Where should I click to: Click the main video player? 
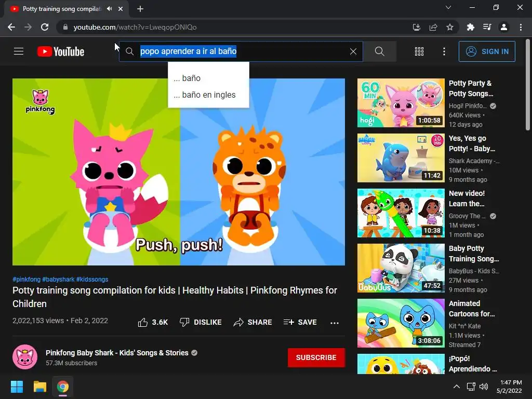(179, 172)
